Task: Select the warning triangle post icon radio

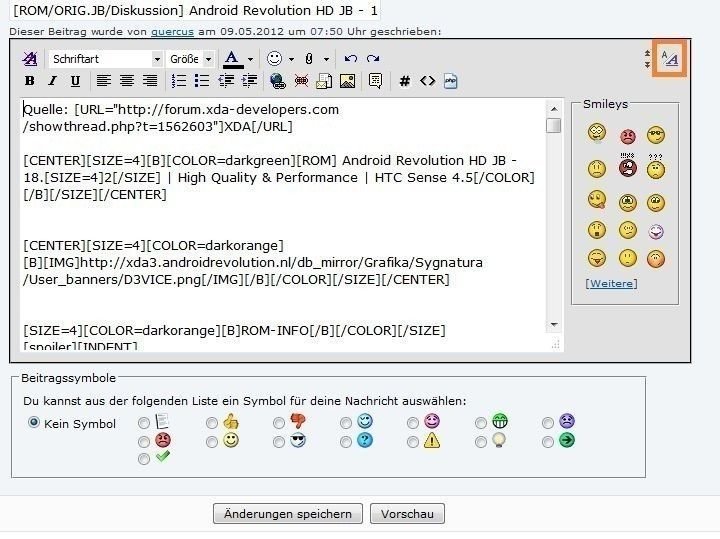Action: [x=413, y=442]
